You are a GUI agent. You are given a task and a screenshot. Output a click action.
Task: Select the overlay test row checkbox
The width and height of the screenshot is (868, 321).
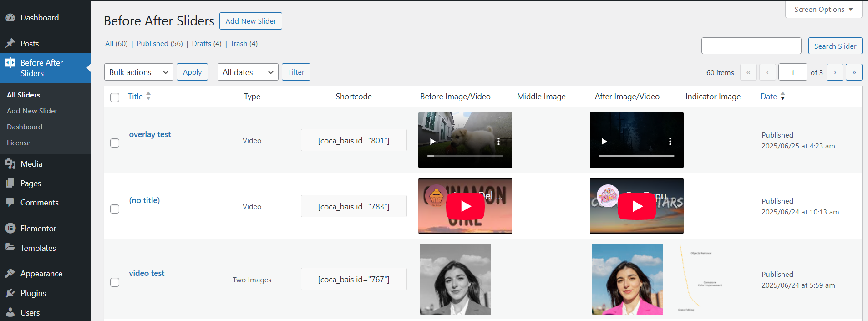pyautogui.click(x=115, y=143)
